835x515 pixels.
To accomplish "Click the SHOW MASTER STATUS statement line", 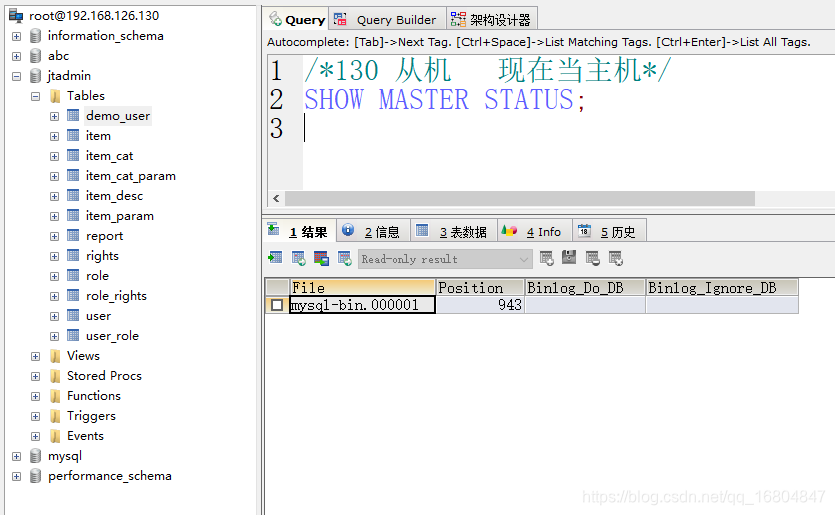I will [x=444, y=100].
